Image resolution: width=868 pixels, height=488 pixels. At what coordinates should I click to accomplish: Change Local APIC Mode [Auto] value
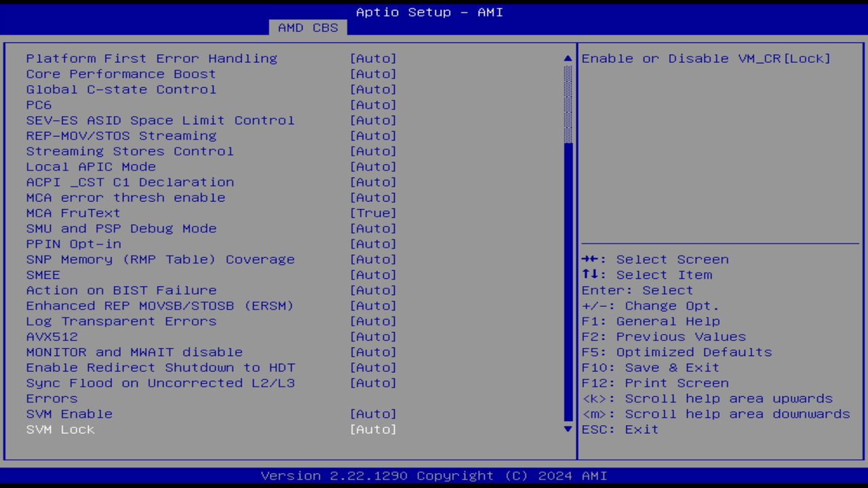pos(373,167)
